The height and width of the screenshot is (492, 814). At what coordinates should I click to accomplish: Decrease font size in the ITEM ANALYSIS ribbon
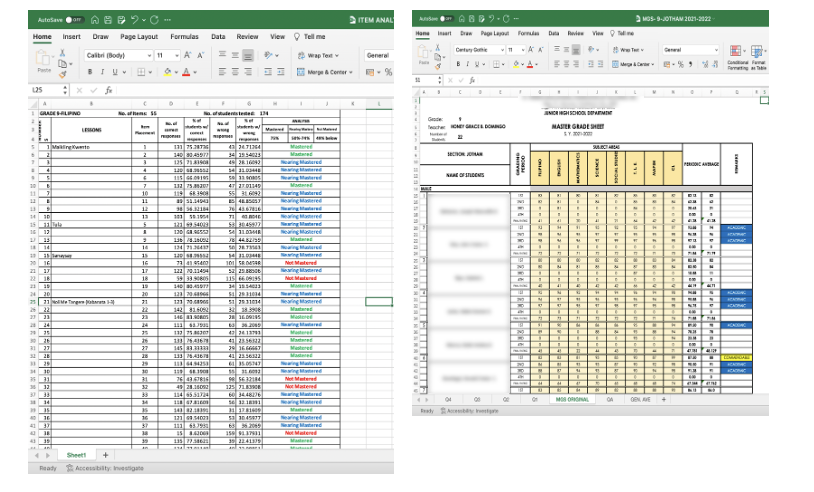pyautogui.click(x=200, y=55)
